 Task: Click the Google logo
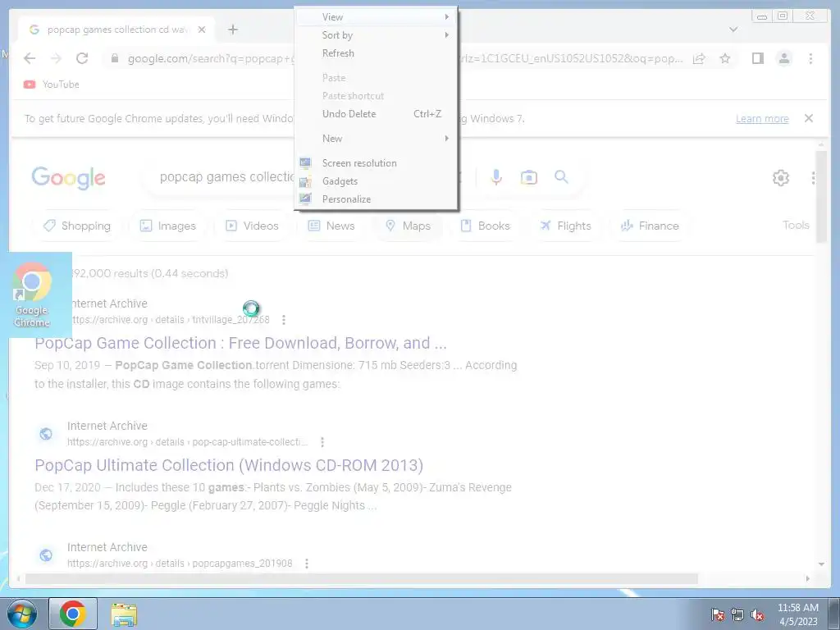(x=69, y=178)
